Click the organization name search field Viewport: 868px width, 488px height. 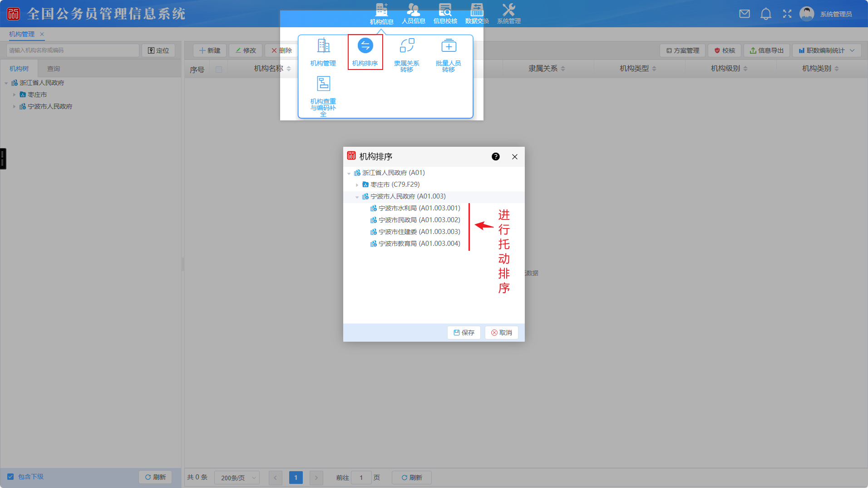click(x=73, y=50)
